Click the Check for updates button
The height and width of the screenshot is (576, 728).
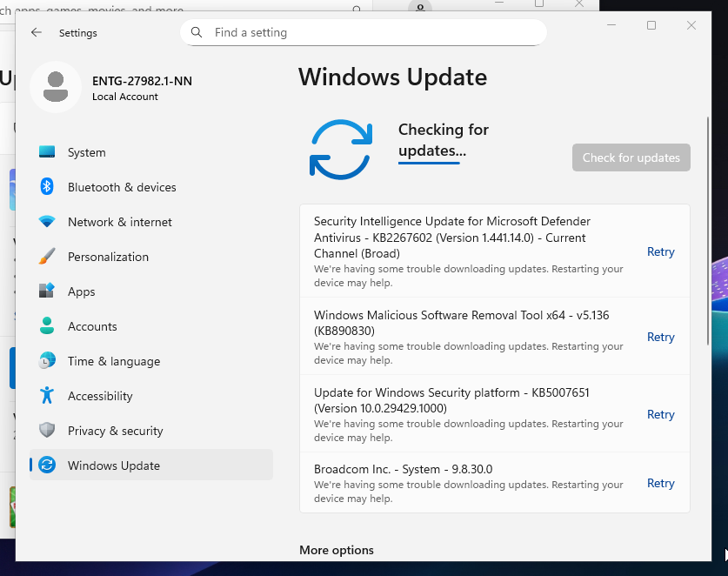click(631, 157)
